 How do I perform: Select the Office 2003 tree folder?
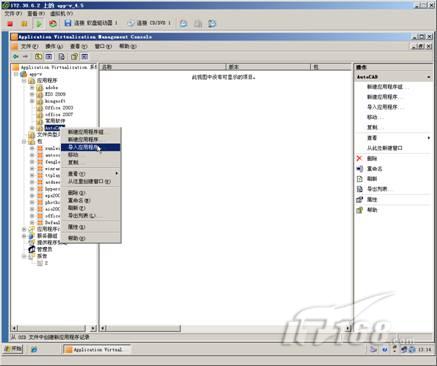coord(59,108)
